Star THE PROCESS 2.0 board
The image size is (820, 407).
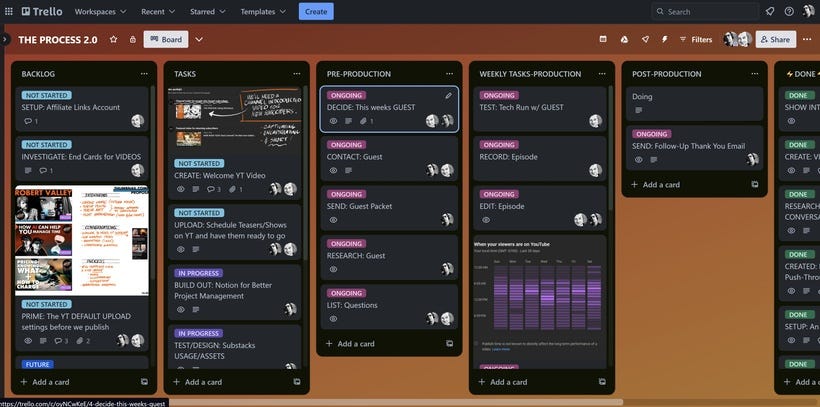click(113, 39)
